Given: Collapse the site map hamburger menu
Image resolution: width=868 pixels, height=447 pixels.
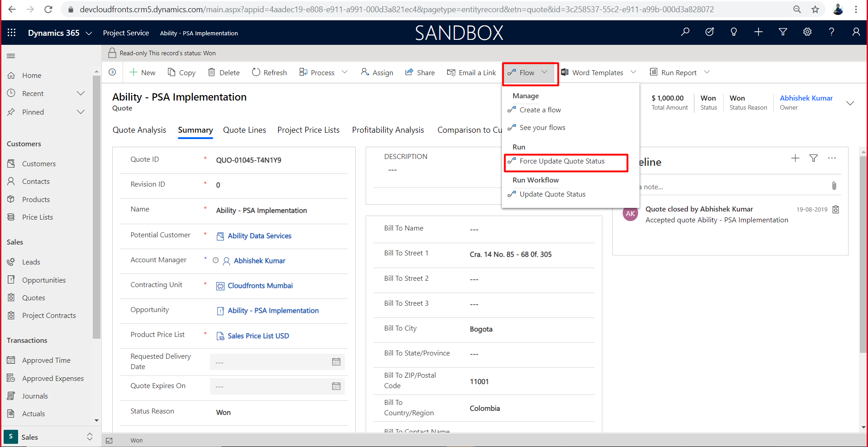Looking at the screenshot, I should tap(11, 56).
